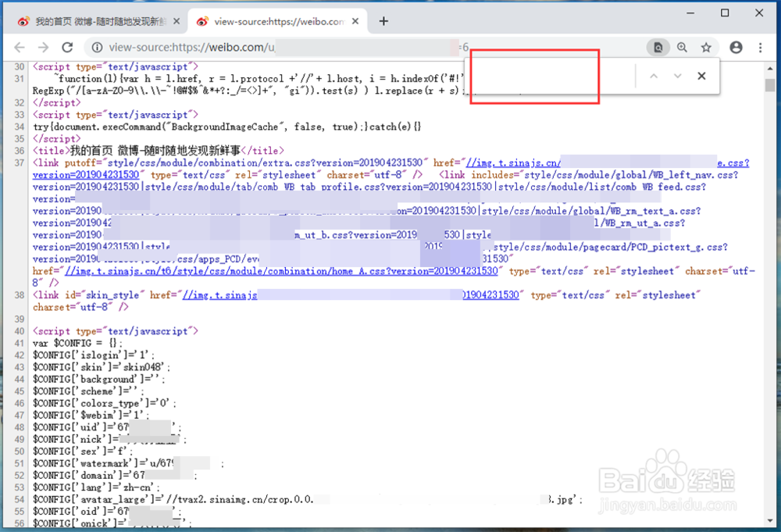Go back using the browser back arrow
Viewport: 781px width, 532px height.
coord(20,48)
